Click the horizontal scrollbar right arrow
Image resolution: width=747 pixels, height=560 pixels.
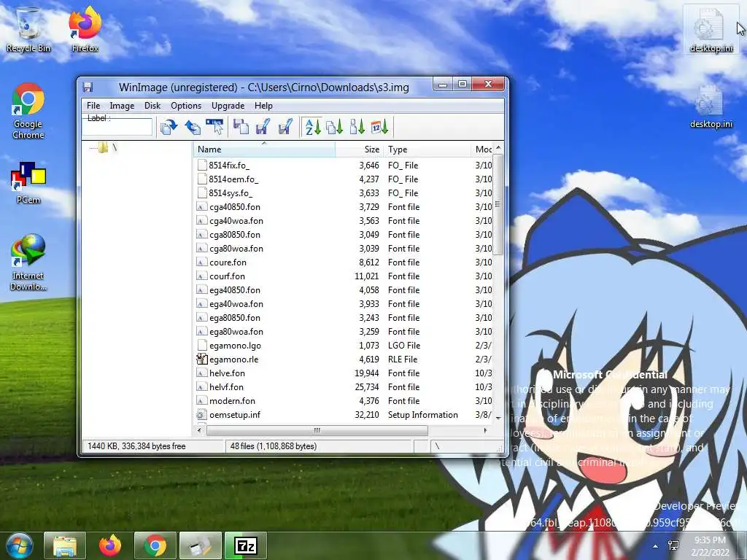pos(485,430)
